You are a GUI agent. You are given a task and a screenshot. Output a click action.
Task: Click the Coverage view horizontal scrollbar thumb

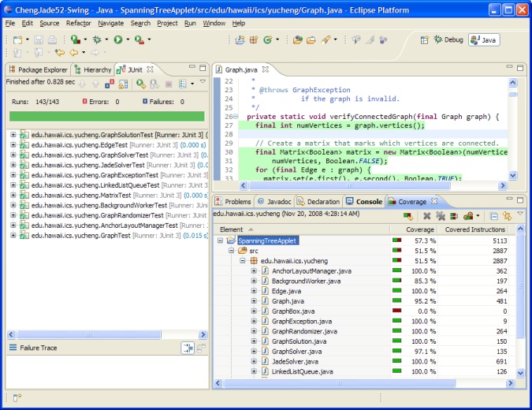coord(339,383)
